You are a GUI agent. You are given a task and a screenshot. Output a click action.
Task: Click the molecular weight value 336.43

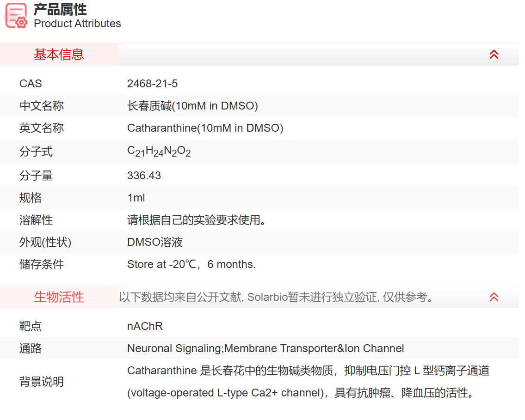(x=142, y=176)
